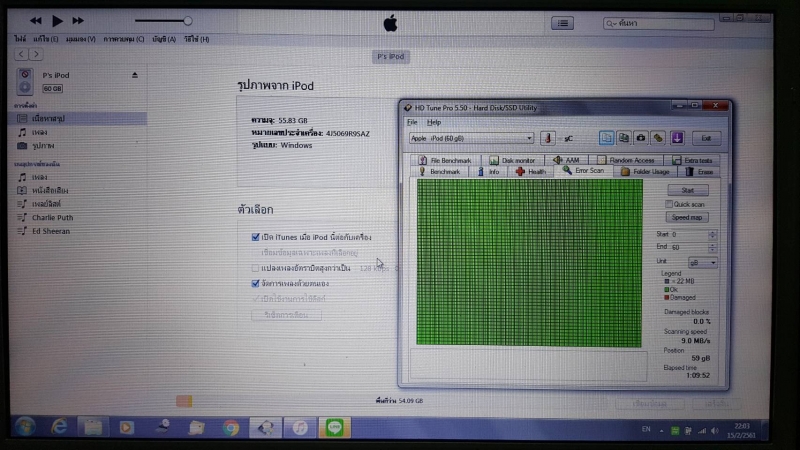This screenshot has width=800, height=450.
Task: Click the network signal icon in system tray
Action: [x=702, y=431]
